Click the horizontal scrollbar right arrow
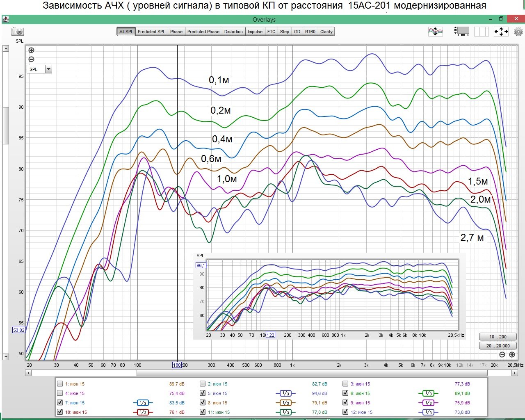 pos(515,373)
